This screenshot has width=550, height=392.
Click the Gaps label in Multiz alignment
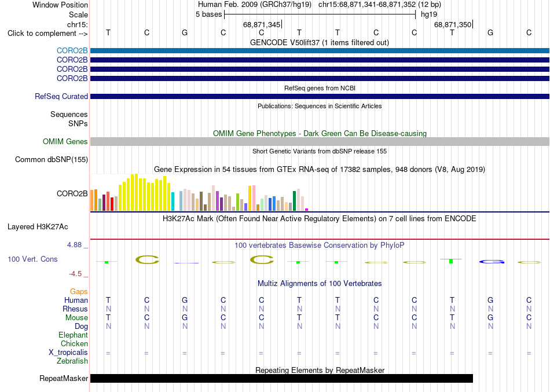(x=79, y=292)
